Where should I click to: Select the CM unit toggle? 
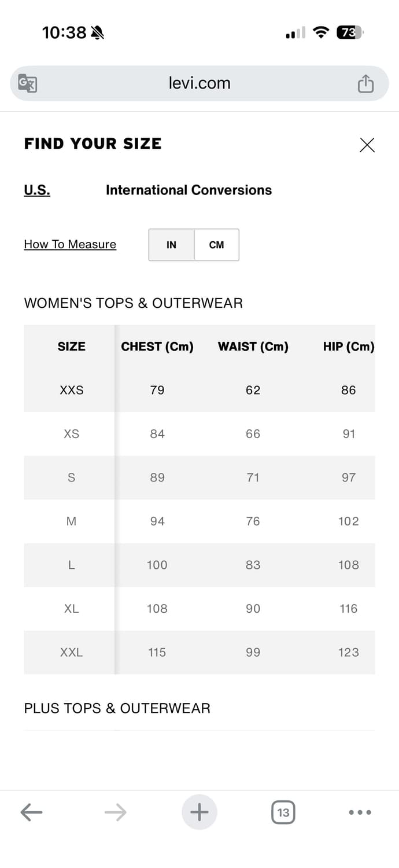click(x=216, y=245)
